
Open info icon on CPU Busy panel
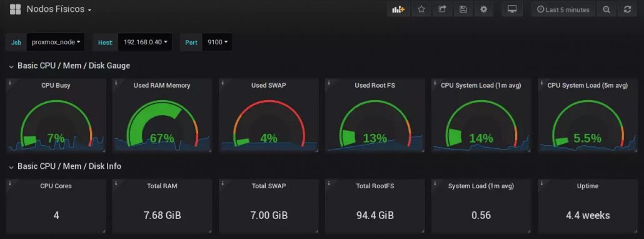pyautogui.click(x=10, y=83)
